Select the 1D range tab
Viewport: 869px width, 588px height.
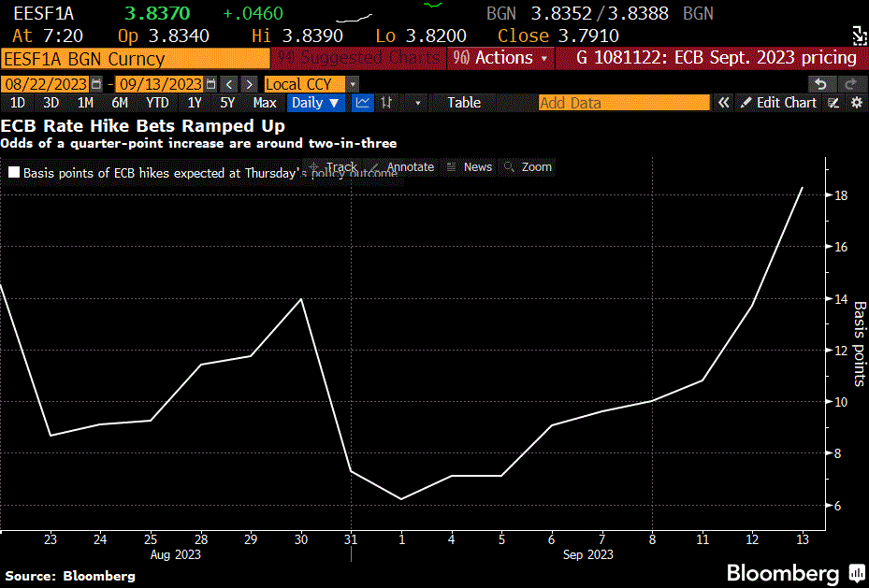click(x=18, y=103)
